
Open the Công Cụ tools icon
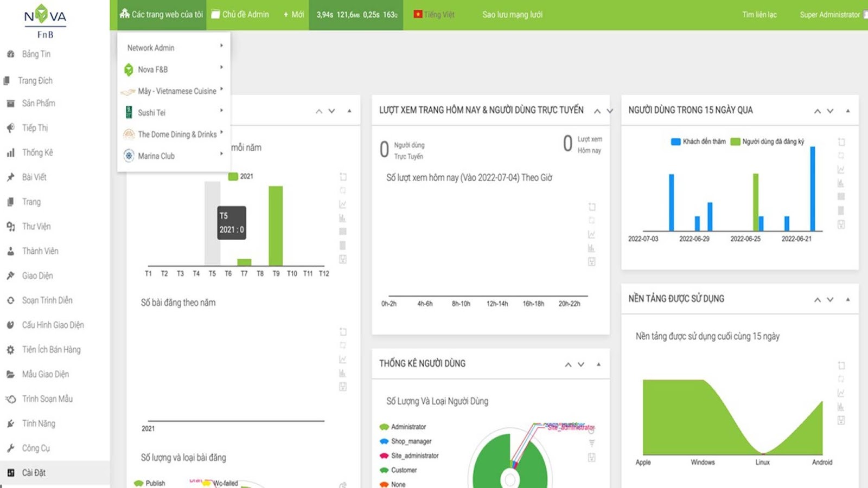pyautogui.click(x=10, y=448)
